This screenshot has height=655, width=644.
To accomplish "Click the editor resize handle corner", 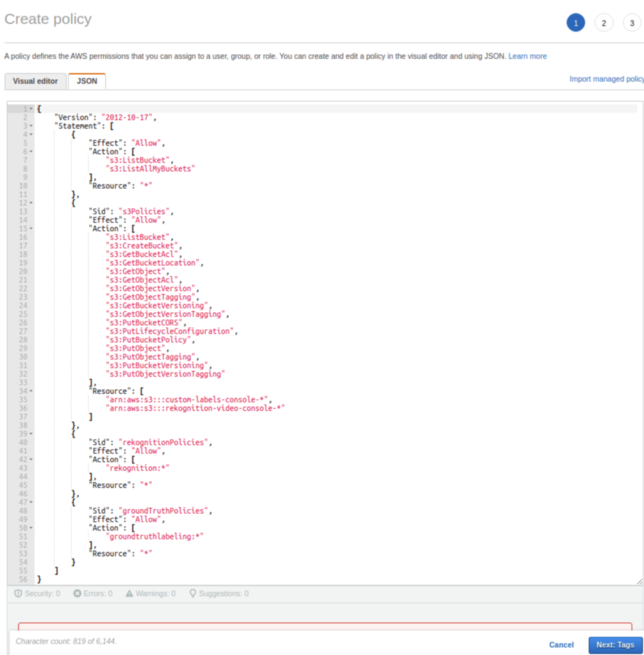I will coord(640,582).
